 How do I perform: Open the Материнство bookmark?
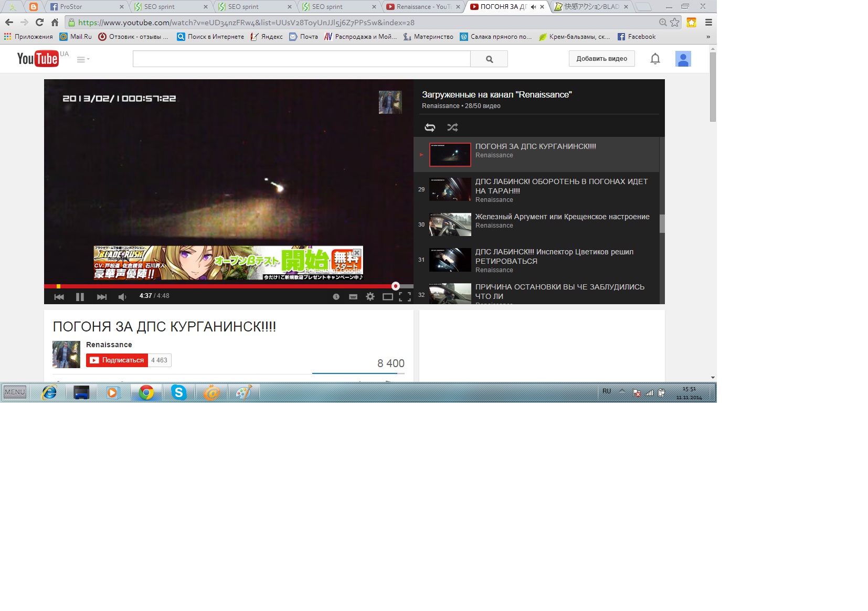tap(428, 37)
